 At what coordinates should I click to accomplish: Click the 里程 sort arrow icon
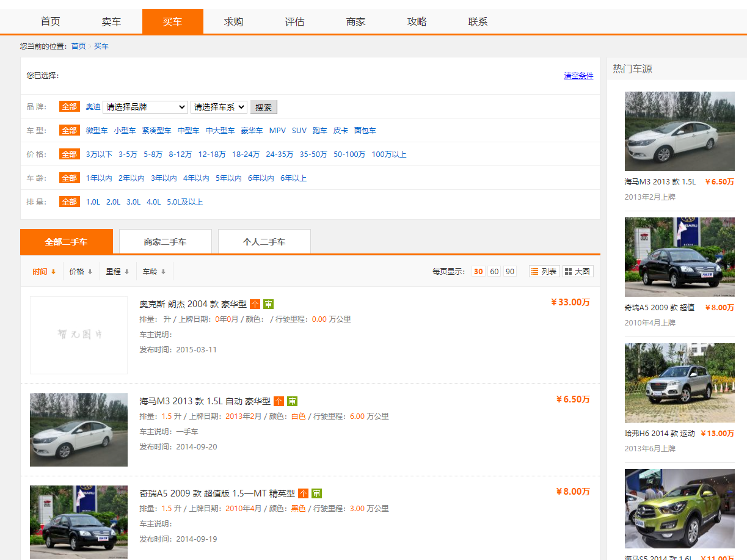coord(127,271)
